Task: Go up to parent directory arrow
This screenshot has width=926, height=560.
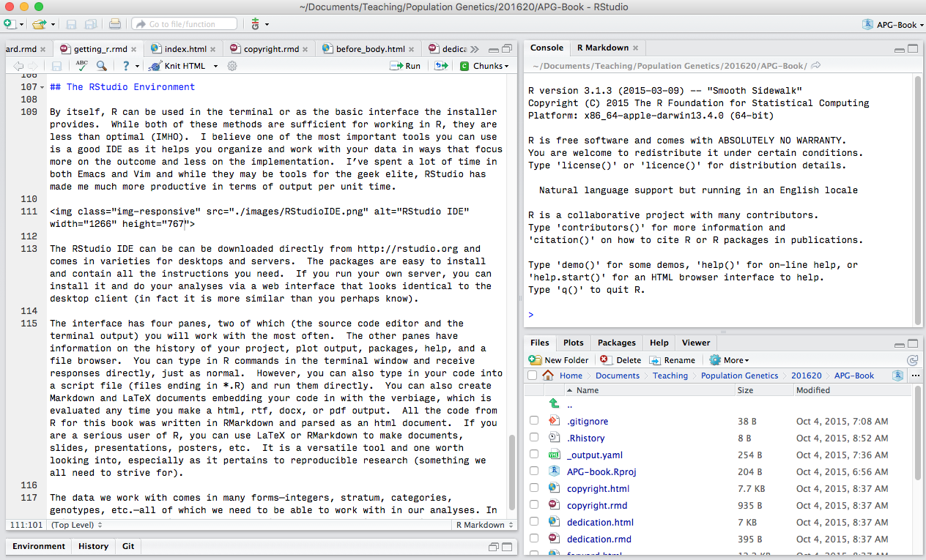Action: pos(555,404)
